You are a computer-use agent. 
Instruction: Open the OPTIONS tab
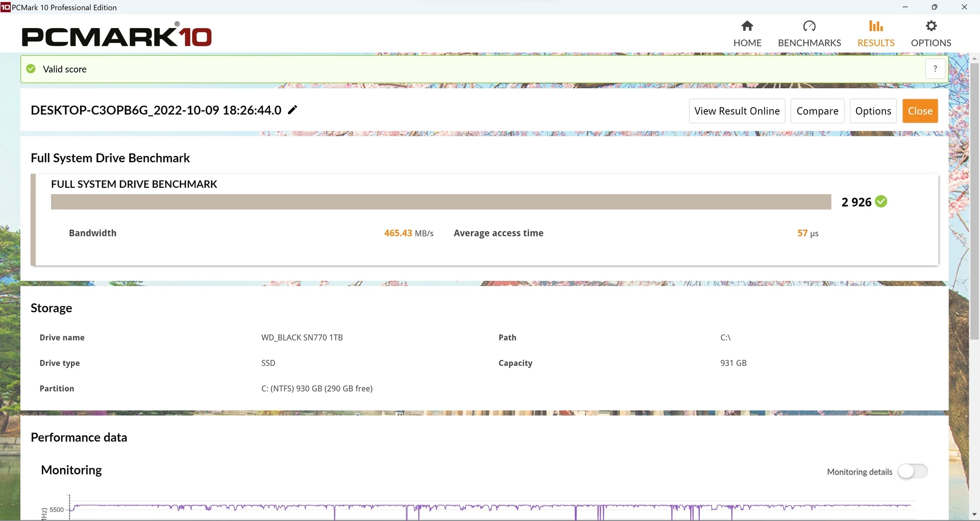click(931, 34)
